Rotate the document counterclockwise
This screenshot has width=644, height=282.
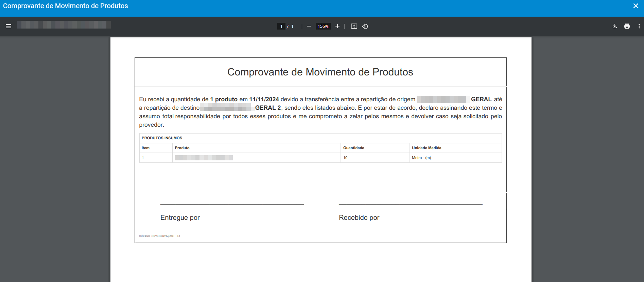click(365, 26)
